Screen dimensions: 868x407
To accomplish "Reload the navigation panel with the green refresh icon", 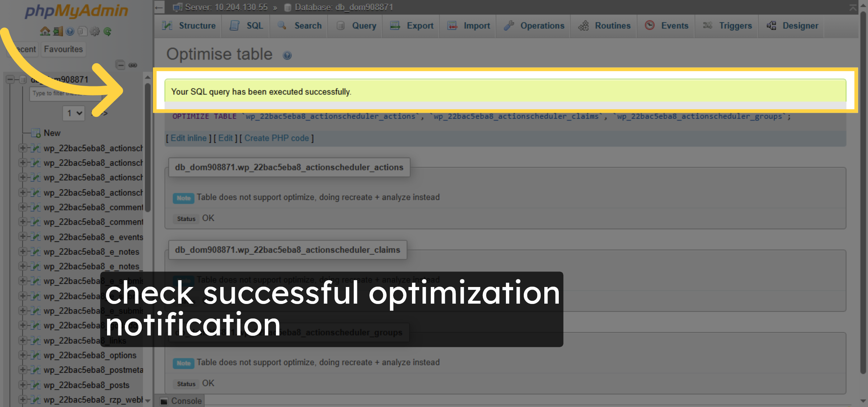I will tap(107, 31).
